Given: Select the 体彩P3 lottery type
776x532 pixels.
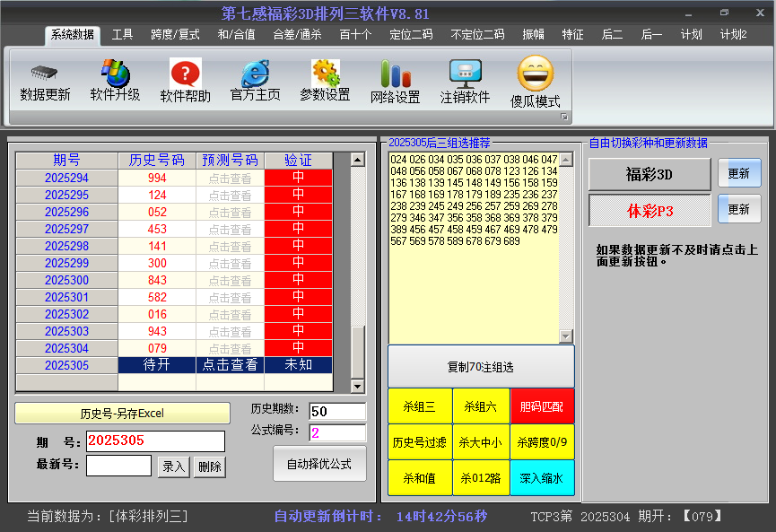Looking at the screenshot, I should click(650, 210).
